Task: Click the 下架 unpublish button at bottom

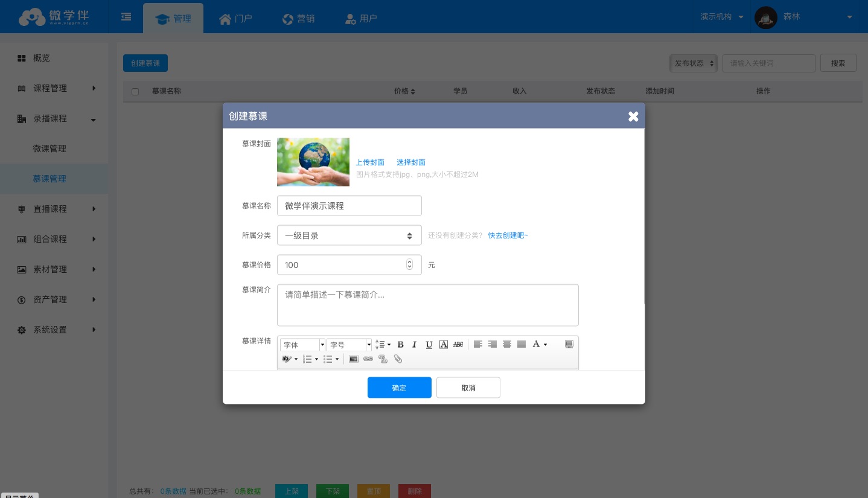Action: coord(333,491)
